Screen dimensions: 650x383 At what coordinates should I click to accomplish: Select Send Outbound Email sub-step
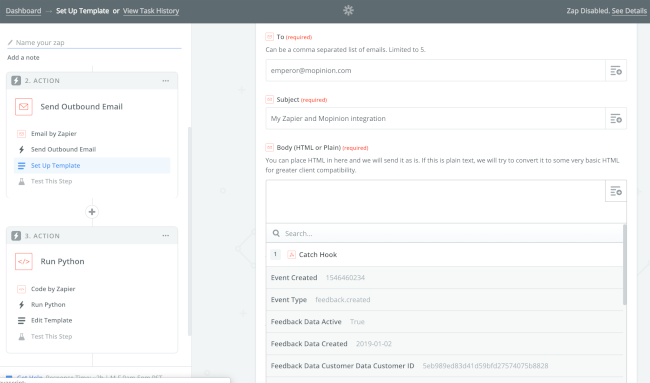(63, 149)
